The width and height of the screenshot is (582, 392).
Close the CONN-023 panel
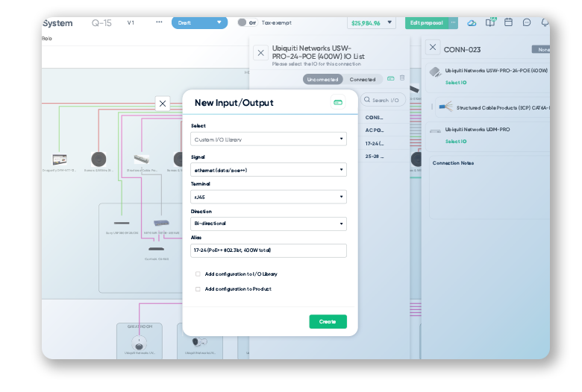[433, 48]
